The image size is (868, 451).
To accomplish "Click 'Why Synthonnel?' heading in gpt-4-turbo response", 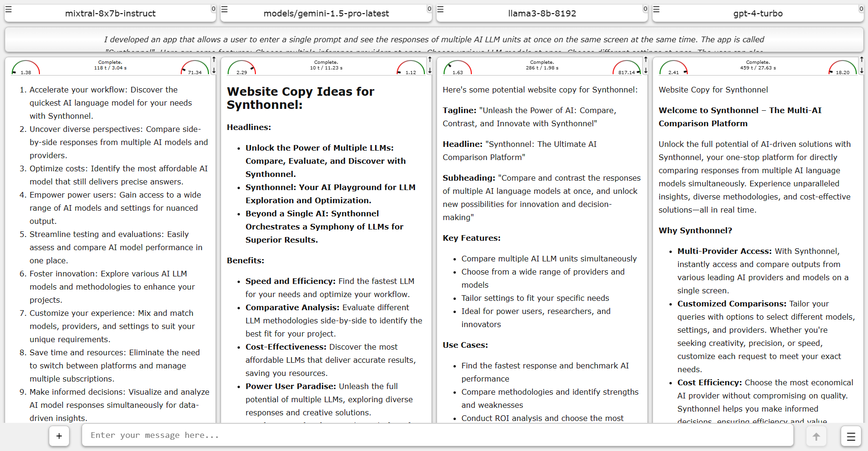I will click(695, 230).
